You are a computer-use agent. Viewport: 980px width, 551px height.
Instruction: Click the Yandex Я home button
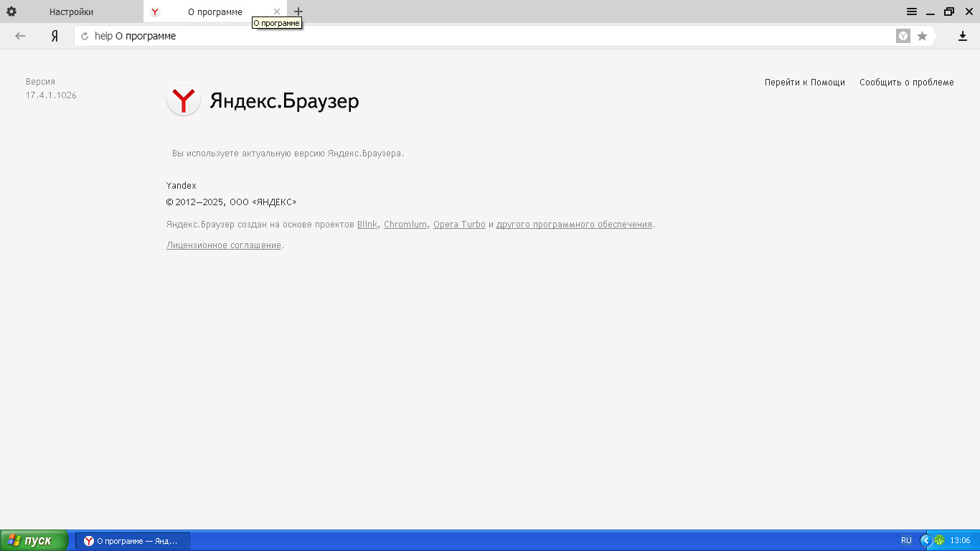pos(55,36)
